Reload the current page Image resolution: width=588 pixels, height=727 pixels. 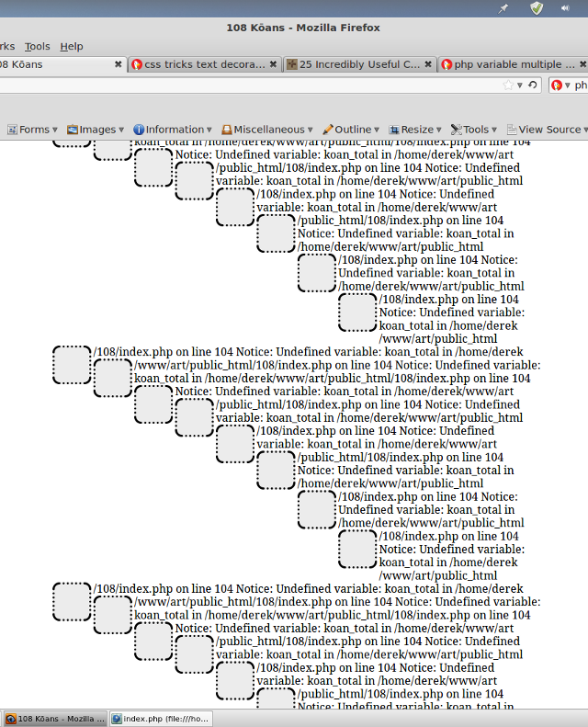[532, 85]
